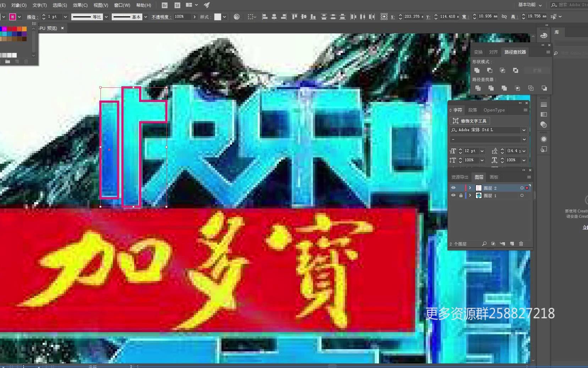Click Minus Back icon in Pathfinder row

coord(544,88)
